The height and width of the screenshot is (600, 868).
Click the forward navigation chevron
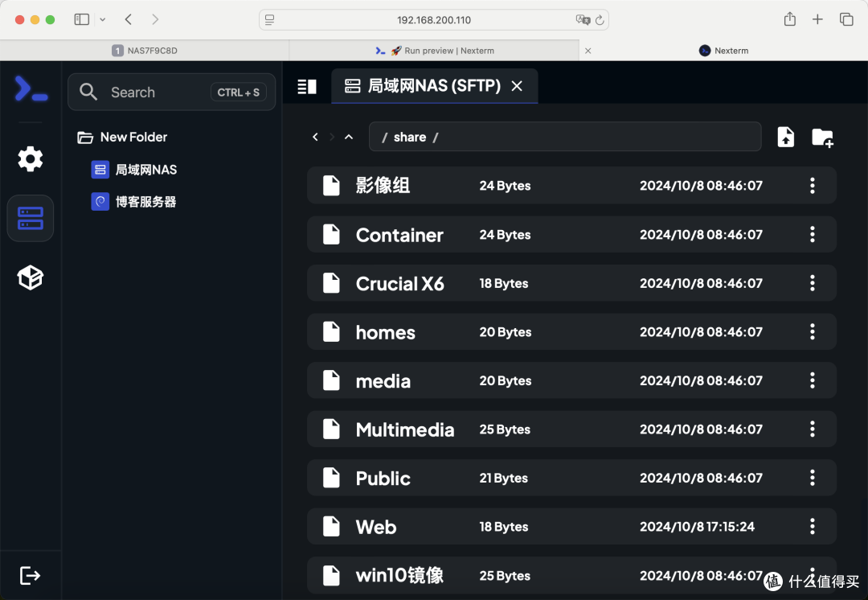(331, 137)
